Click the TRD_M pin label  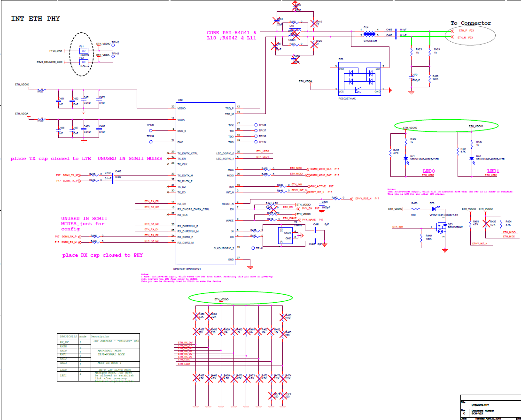[x=229, y=114]
